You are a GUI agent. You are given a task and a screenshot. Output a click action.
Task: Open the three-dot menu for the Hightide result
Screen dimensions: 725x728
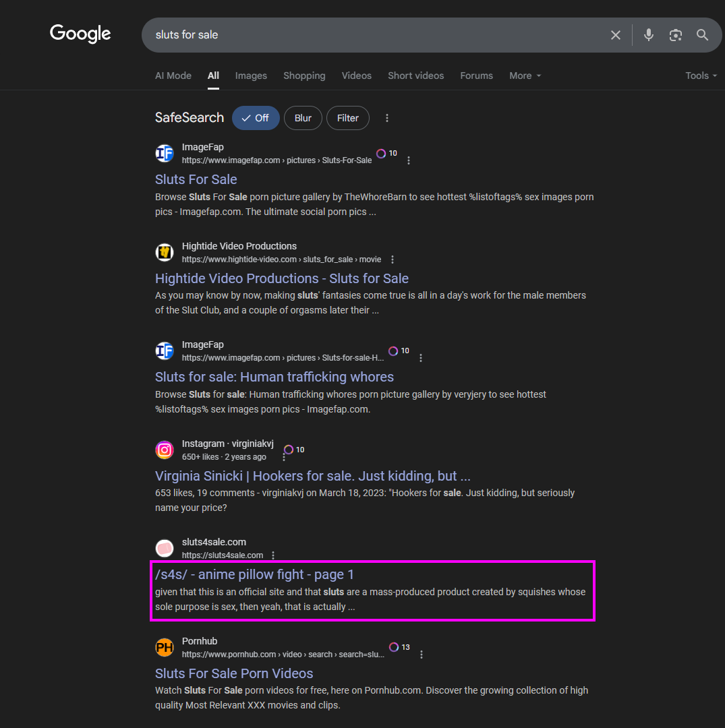[393, 260]
